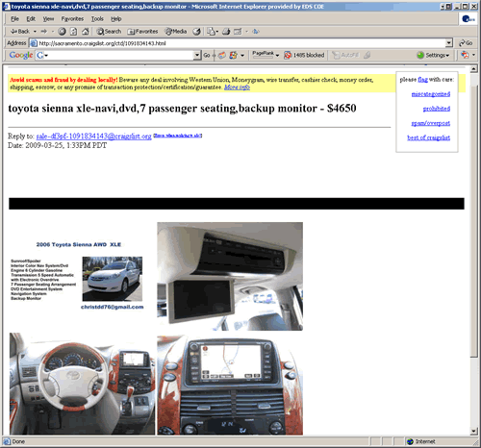Click the post date '2009-03-25, 1:33PM PDT'
This screenshot has width=481, height=448.
tap(66, 145)
